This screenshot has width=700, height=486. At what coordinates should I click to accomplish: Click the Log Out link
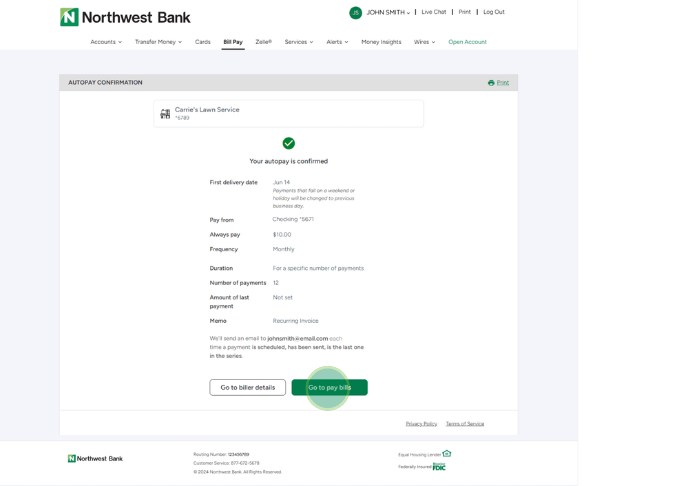(x=494, y=12)
